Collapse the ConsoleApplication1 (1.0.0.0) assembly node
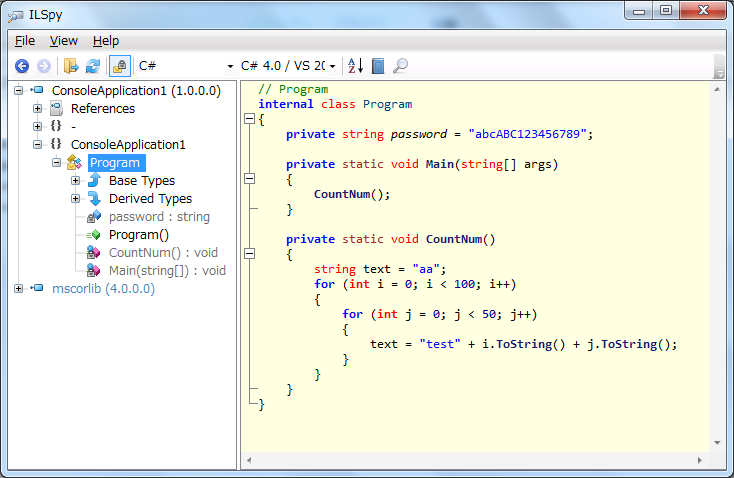 point(18,90)
